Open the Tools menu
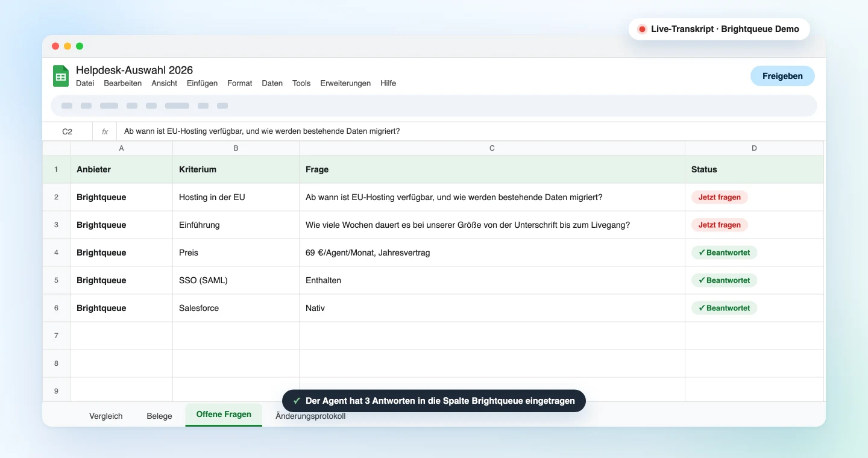The height and width of the screenshot is (458, 868). (x=301, y=83)
